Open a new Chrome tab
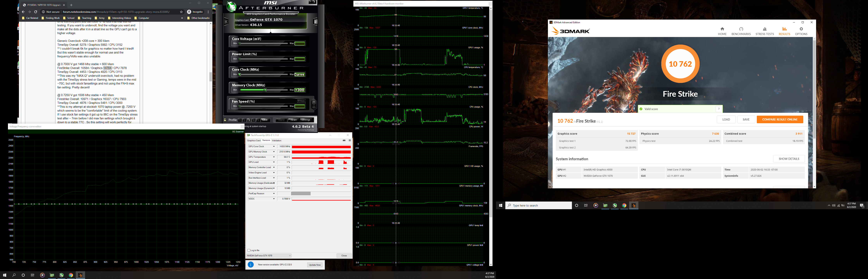The height and width of the screenshot is (279, 868). pos(71,5)
